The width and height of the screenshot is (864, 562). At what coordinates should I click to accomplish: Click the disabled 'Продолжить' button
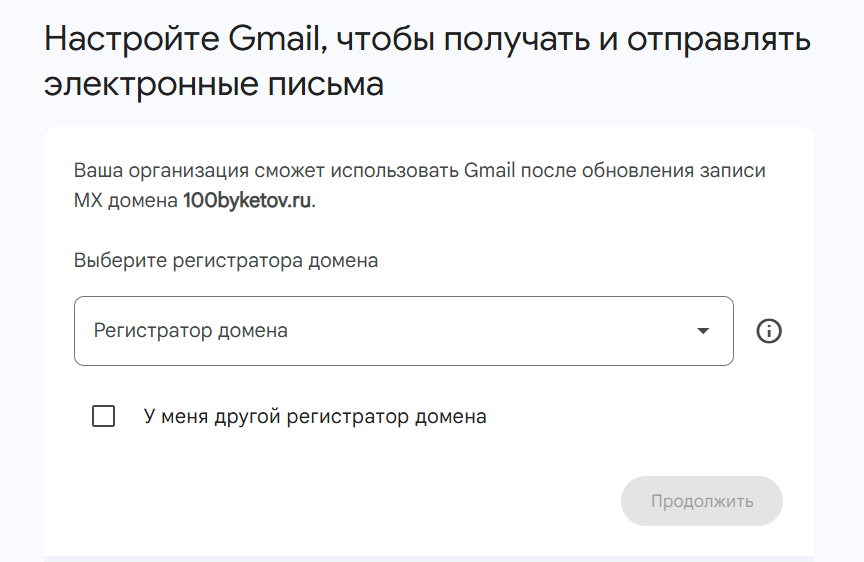point(701,501)
